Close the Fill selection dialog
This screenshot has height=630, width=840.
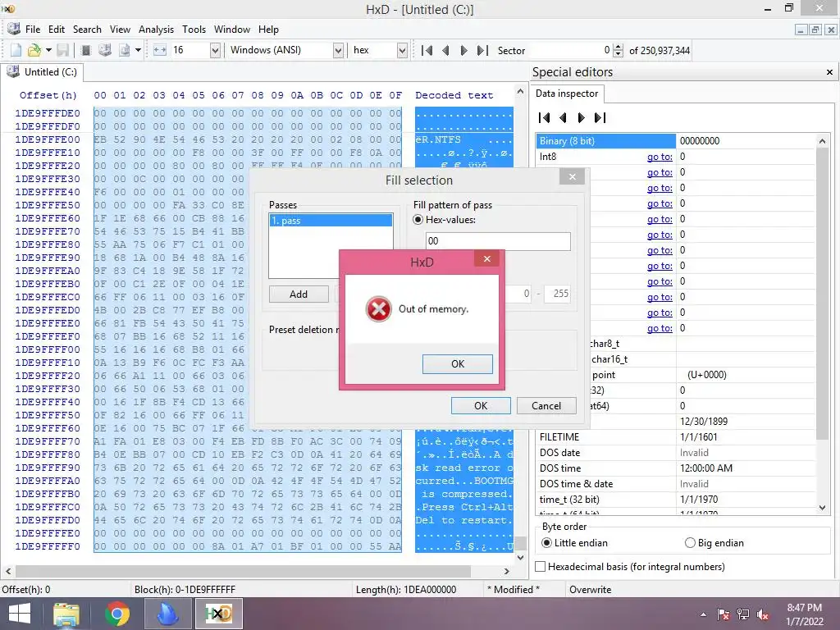572,177
